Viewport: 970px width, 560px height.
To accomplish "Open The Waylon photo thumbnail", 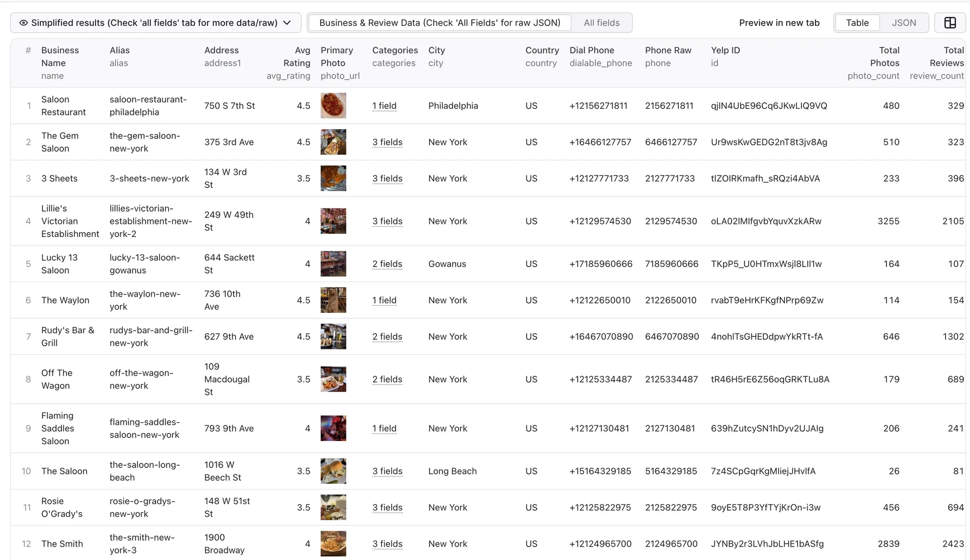I will pyautogui.click(x=333, y=300).
